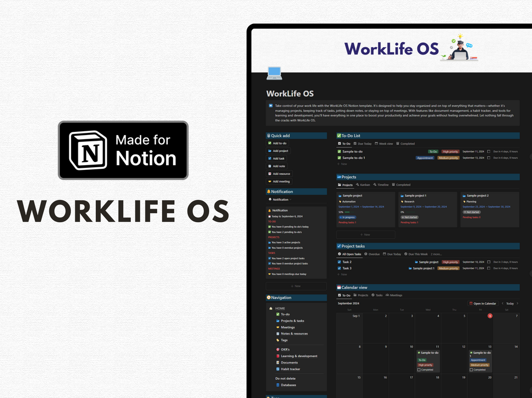This screenshot has width=532, height=398.
Task: Click the Add to-do button
Action: coord(277,143)
